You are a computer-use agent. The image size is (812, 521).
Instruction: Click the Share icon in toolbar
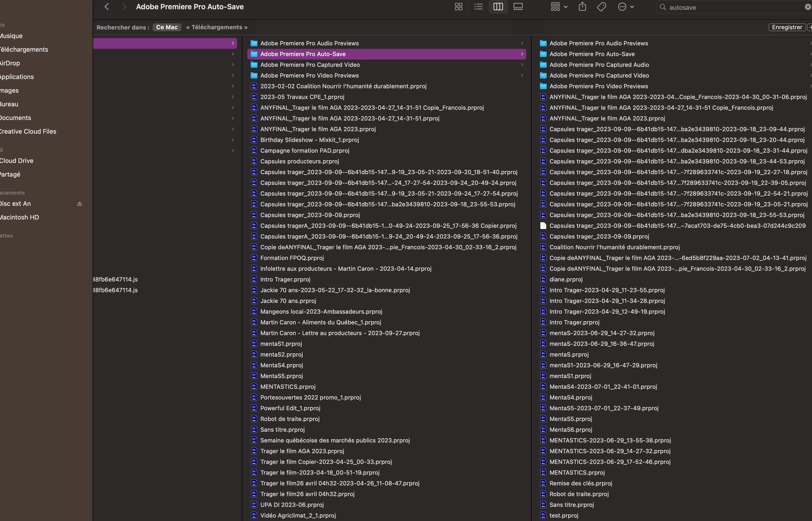tap(582, 7)
